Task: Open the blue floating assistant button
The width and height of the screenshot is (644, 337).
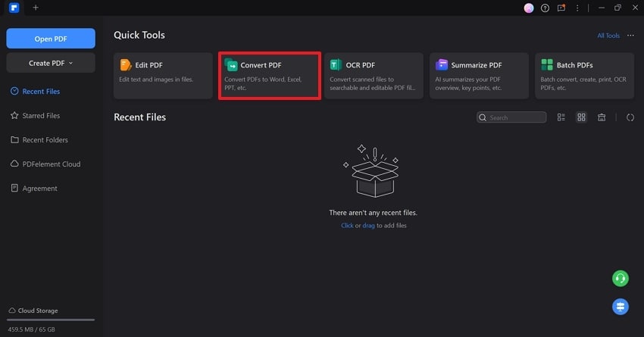Action: click(621, 307)
